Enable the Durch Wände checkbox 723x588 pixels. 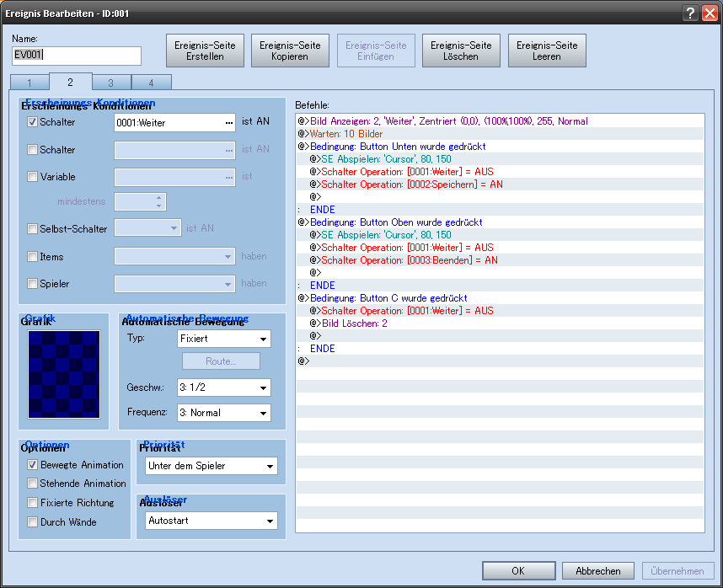click(32, 522)
